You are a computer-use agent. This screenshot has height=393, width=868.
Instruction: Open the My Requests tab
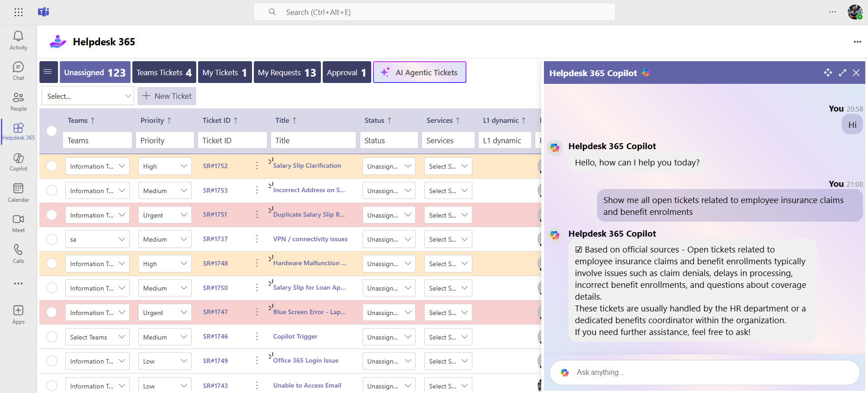[287, 73]
